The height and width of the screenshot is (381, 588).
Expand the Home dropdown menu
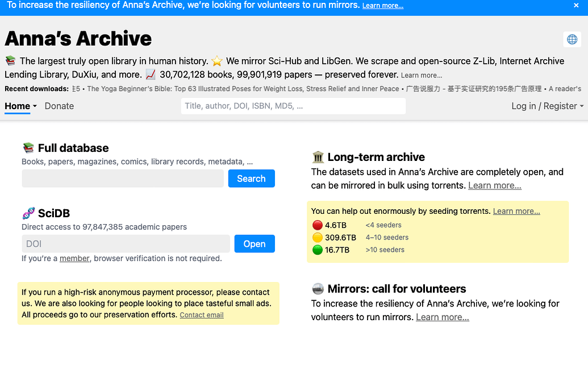pyautogui.click(x=20, y=106)
